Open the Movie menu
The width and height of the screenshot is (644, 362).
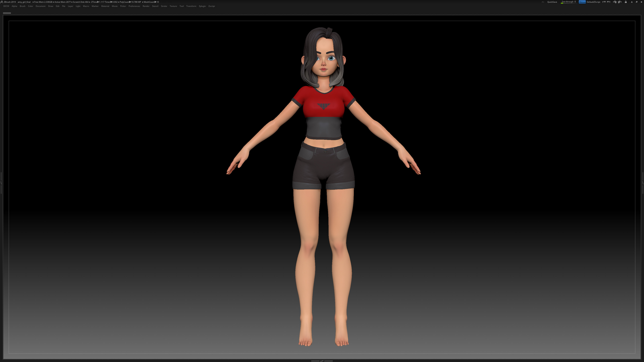[x=115, y=6]
